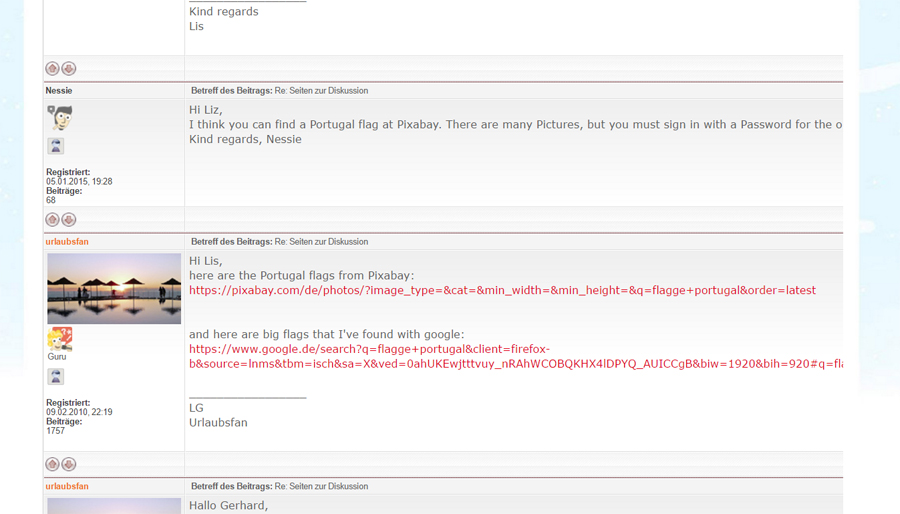
Task: Click the down arrow icon below Lis's post
Action: tap(69, 69)
